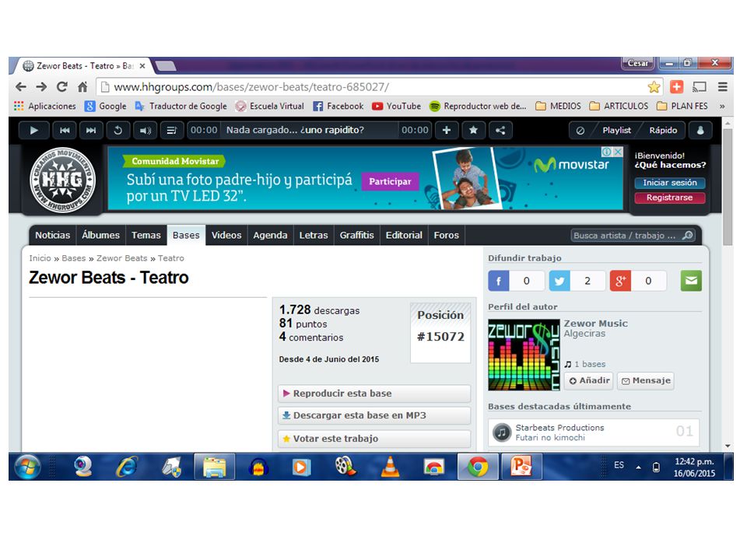Click the search magnifier icon
The image size is (747, 560).
tap(687, 235)
